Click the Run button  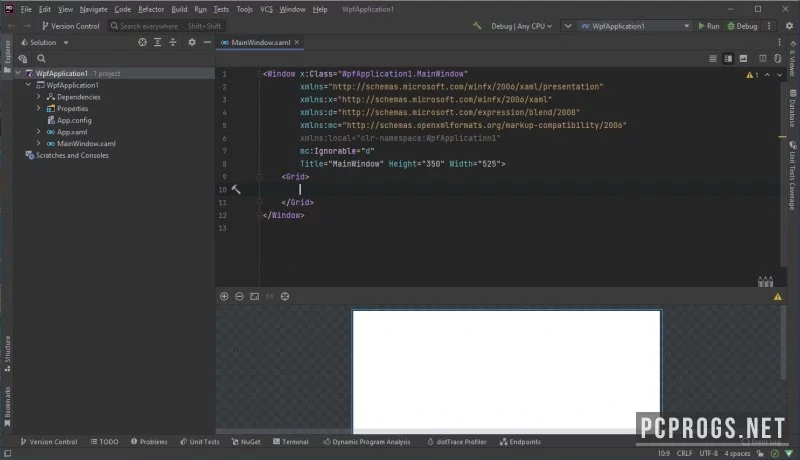709,26
